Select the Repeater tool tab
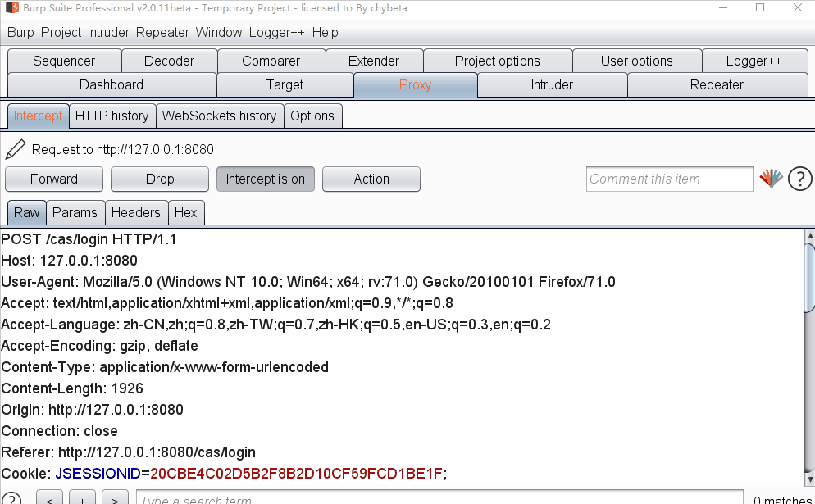815x504 pixels. point(716,84)
